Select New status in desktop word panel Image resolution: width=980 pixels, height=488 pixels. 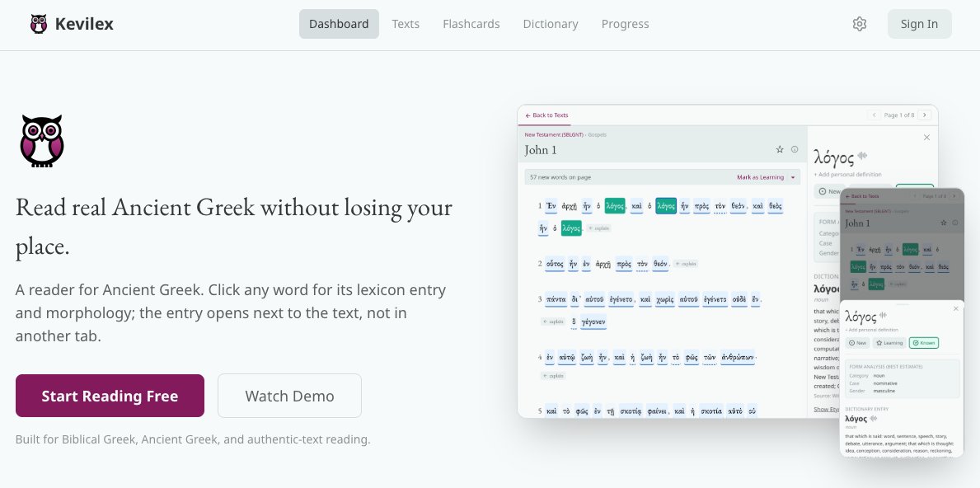829,191
